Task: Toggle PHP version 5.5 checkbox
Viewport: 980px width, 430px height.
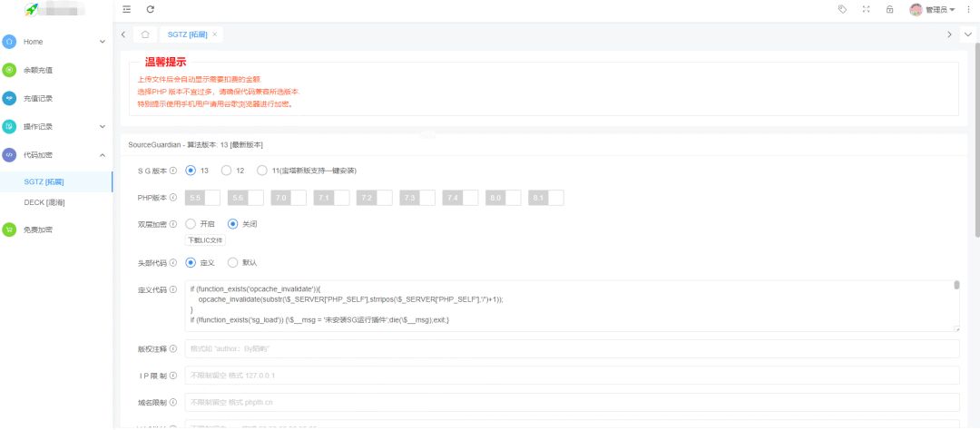Action: [x=202, y=198]
